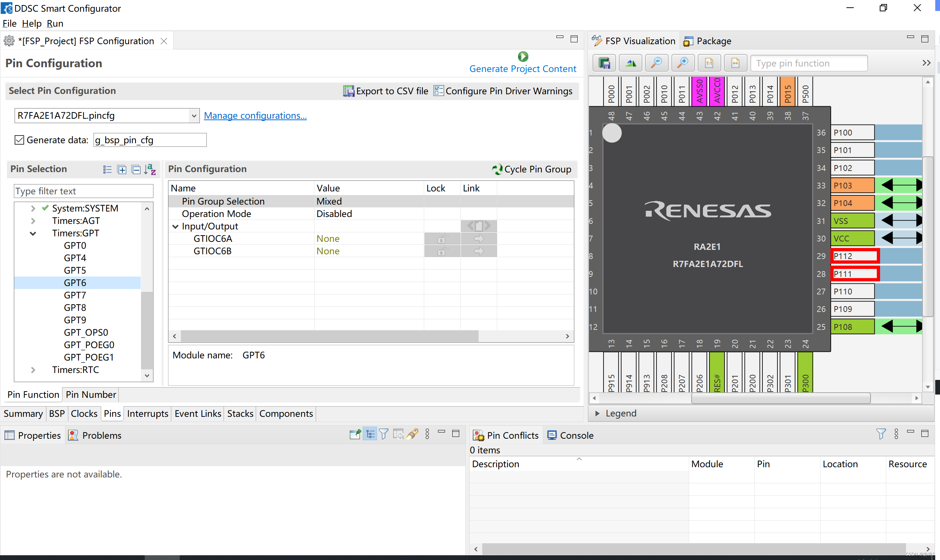Open Manage configurations link
Screen dimensions: 940x560
tap(255, 115)
